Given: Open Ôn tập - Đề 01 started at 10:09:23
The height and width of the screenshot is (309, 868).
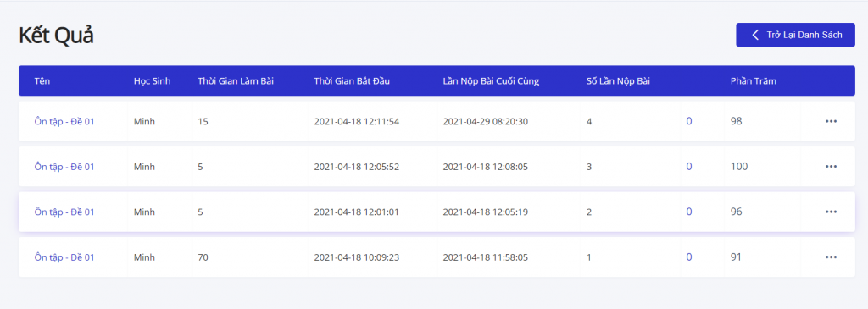Looking at the screenshot, I should coord(64,257).
